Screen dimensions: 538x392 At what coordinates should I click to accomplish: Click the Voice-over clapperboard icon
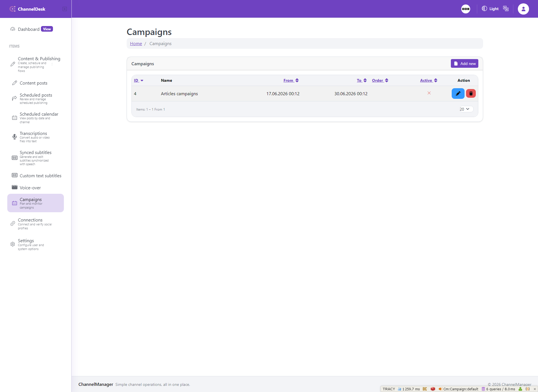15,187
